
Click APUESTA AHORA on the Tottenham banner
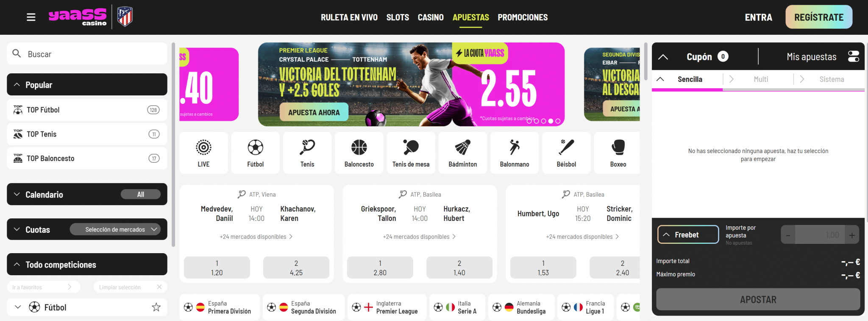coord(314,112)
